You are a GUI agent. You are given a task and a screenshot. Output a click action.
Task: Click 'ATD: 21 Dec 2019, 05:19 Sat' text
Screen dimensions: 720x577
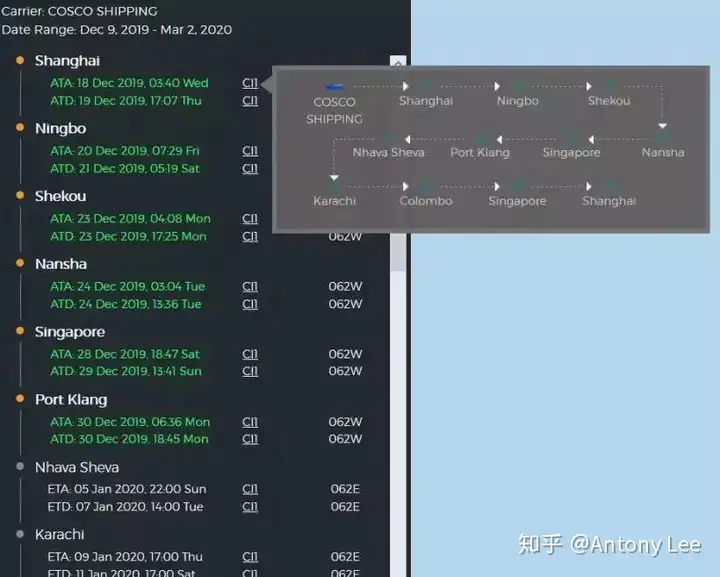[x=125, y=168]
